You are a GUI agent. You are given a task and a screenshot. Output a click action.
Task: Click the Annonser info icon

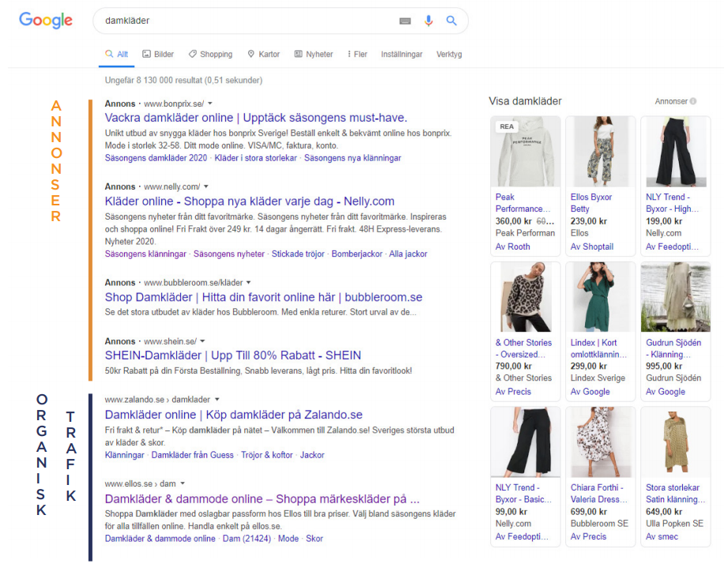pyautogui.click(x=693, y=101)
